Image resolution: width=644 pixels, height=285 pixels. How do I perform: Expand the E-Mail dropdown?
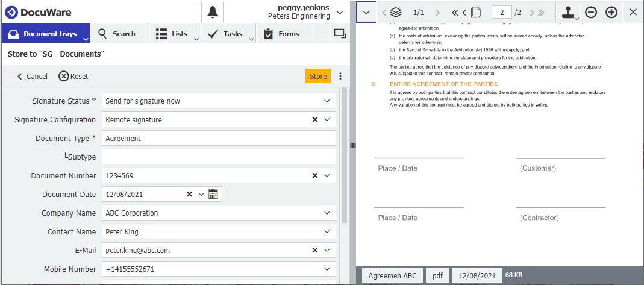327,250
